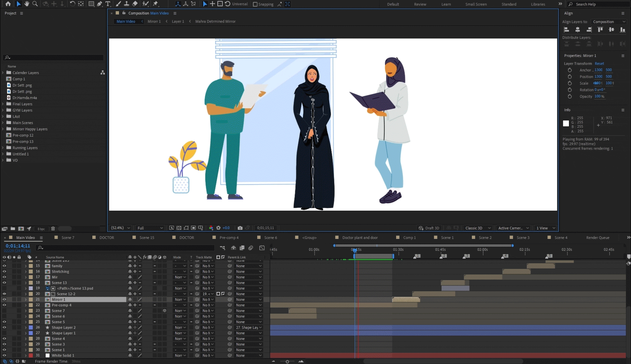Select the Selection tool arrow
Screen dimensions: 631x364
(19, 4)
